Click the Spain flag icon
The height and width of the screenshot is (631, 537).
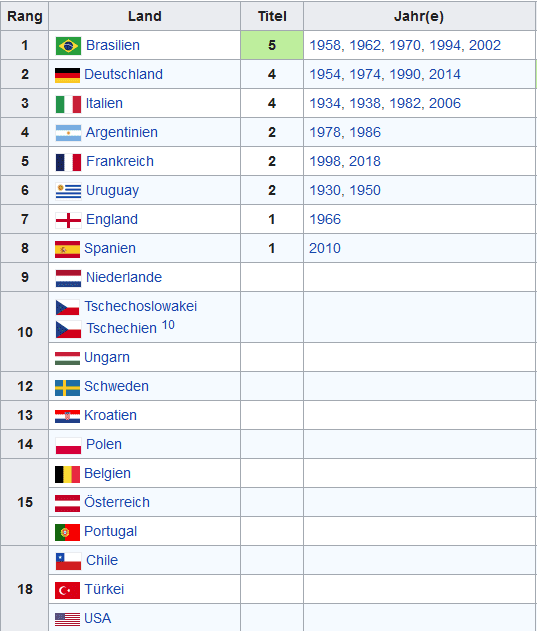coord(67,249)
